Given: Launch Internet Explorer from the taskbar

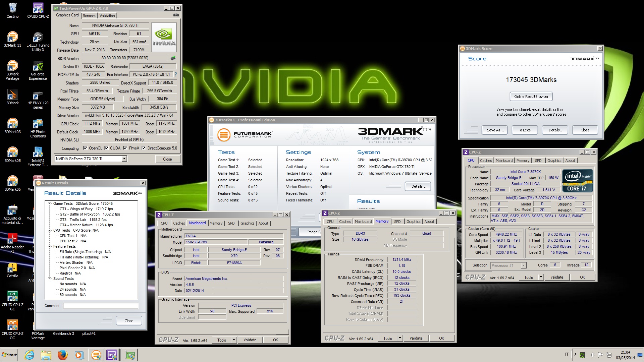Looking at the screenshot, I should pyautogui.click(x=30, y=355).
